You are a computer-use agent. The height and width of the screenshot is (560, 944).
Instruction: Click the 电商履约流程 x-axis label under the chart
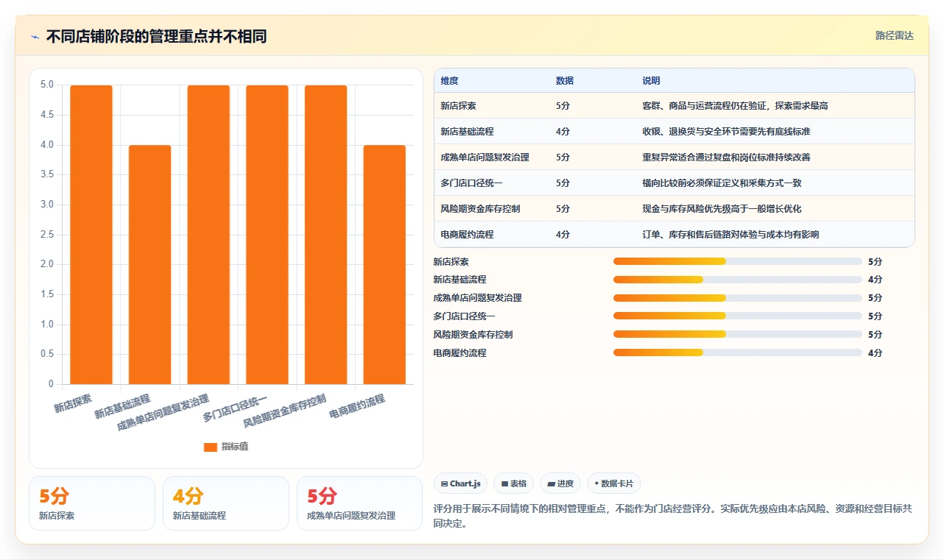(x=358, y=406)
